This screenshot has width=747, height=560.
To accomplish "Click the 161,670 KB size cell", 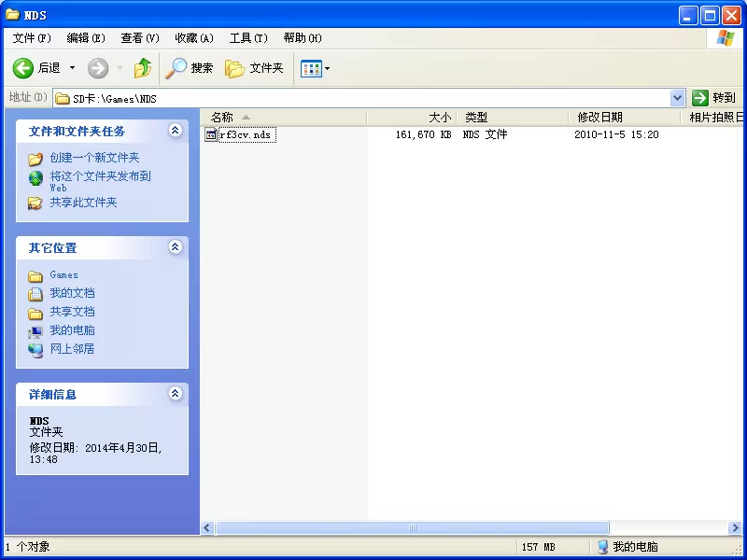I will click(423, 134).
